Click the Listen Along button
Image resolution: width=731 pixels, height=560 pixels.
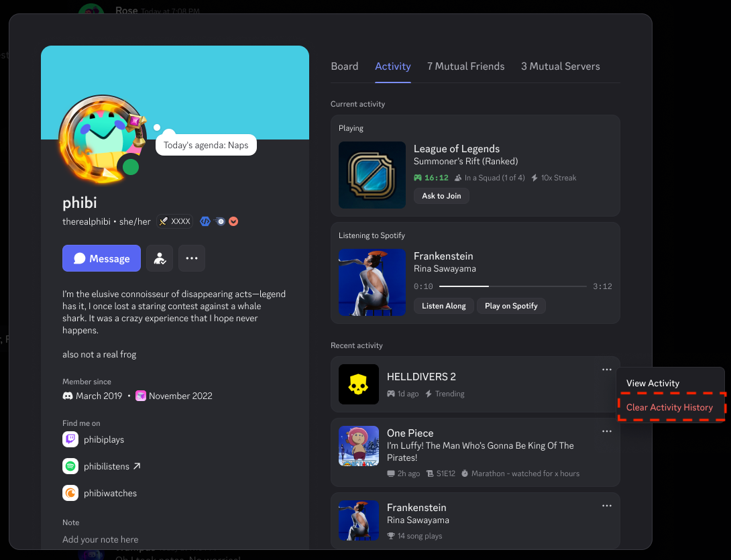(444, 306)
